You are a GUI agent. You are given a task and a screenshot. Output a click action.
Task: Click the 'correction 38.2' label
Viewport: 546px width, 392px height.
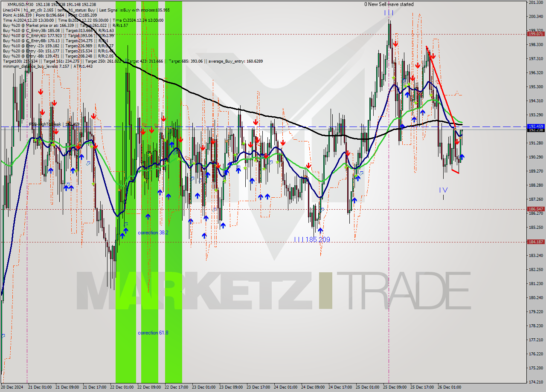tap(153, 233)
